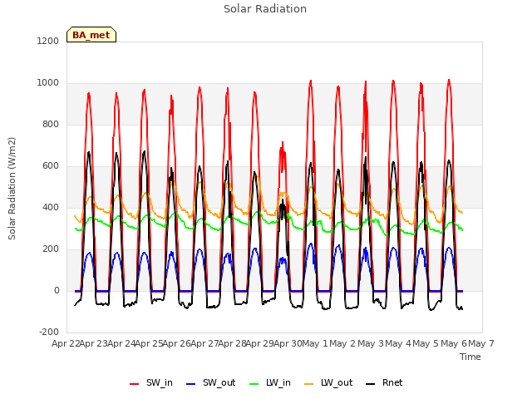Click the SW_in legend entry
This screenshot has height=399, width=532.
151,382
